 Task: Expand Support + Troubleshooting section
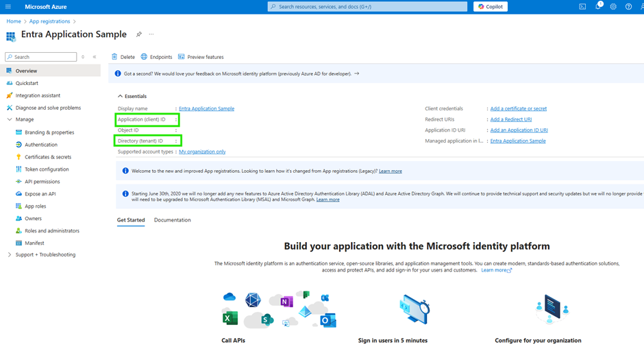tap(10, 254)
